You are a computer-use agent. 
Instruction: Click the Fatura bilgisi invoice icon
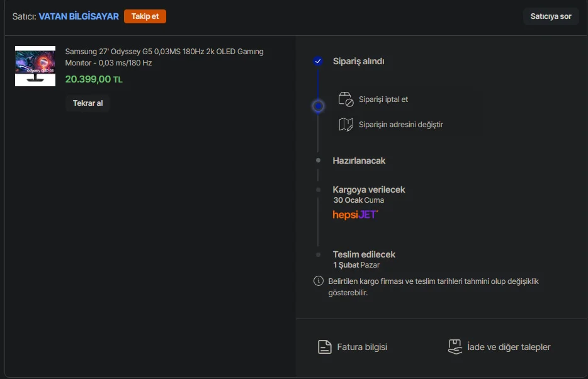(x=324, y=347)
